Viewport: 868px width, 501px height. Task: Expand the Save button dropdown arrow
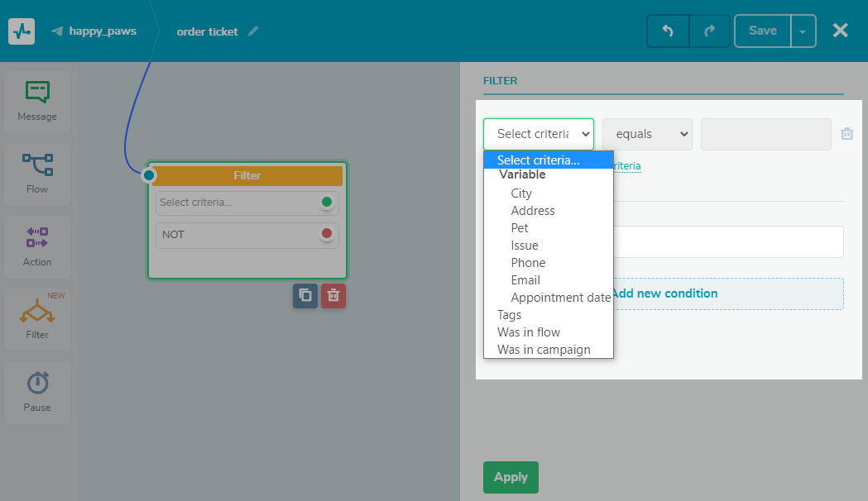(803, 31)
